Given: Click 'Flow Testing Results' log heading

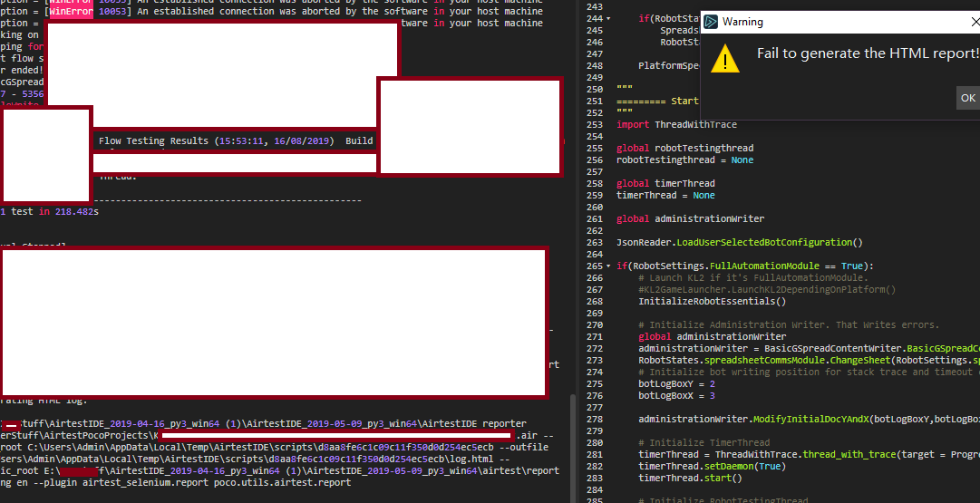Looking at the screenshot, I should (x=153, y=141).
